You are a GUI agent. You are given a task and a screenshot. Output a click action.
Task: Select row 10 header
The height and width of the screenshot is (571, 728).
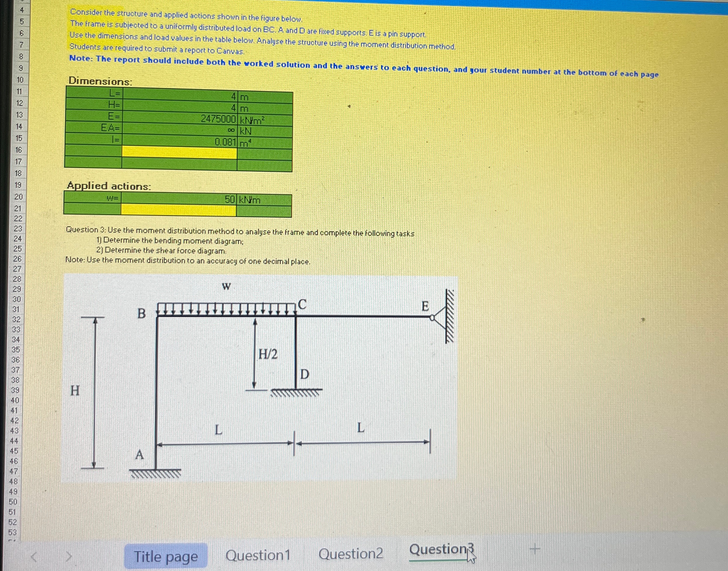coord(20,80)
